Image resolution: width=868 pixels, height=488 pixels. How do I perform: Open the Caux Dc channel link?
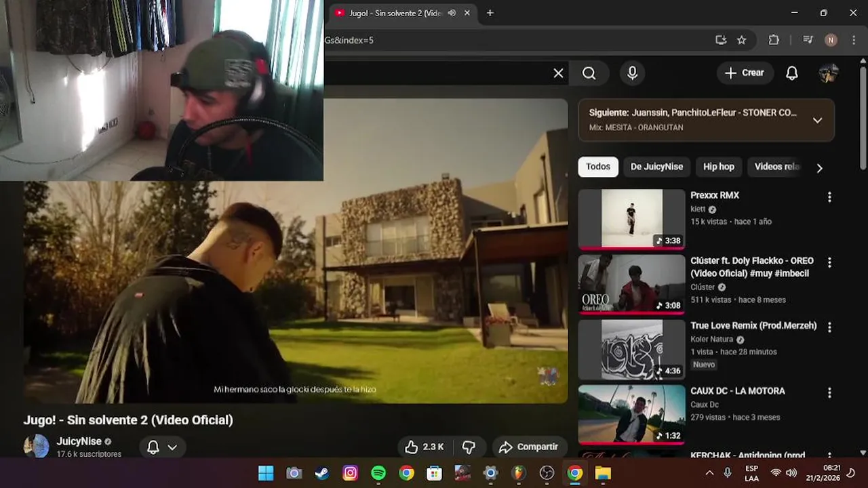(705, 405)
